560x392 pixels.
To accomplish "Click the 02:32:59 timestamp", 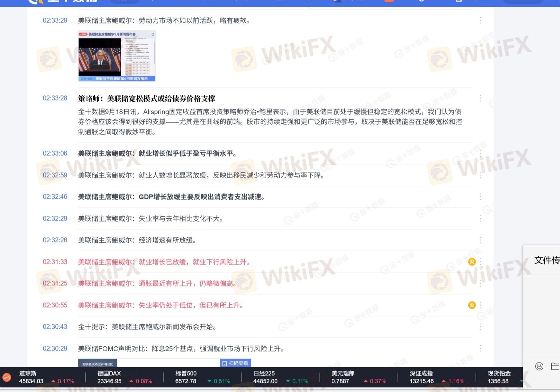I will pos(55,175).
